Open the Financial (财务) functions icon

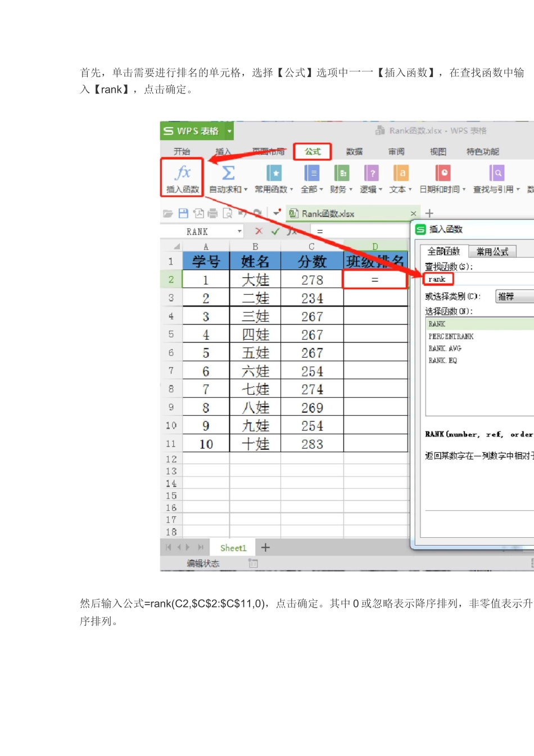click(x=342, y=173)
